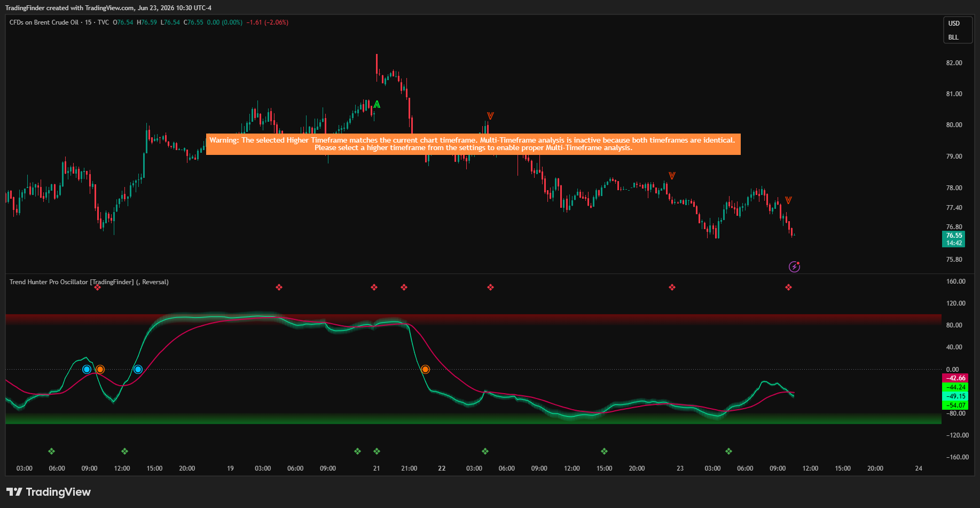Select the 77.40 price axis label
Image resolution: width=980 pixels, height=508 pixels.
[954, 208]
